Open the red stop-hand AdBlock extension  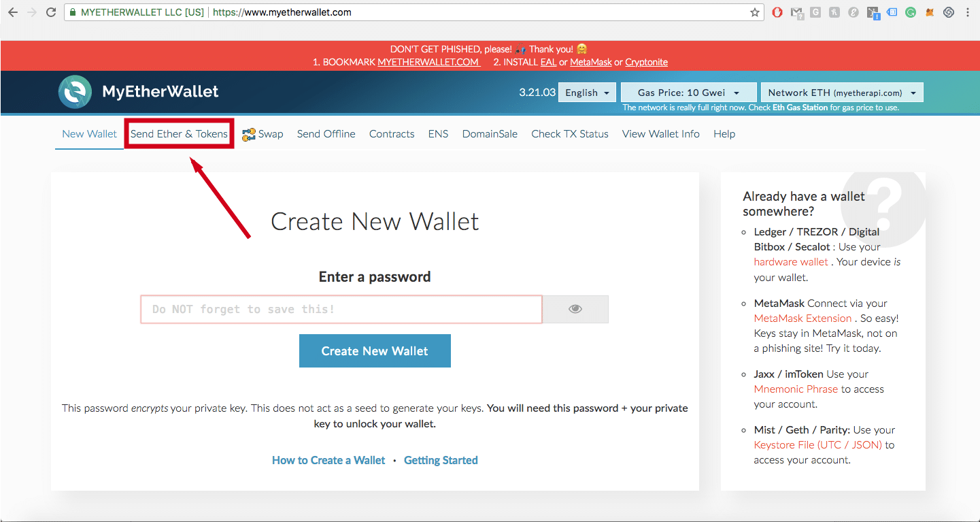click(x=778, y=12)
